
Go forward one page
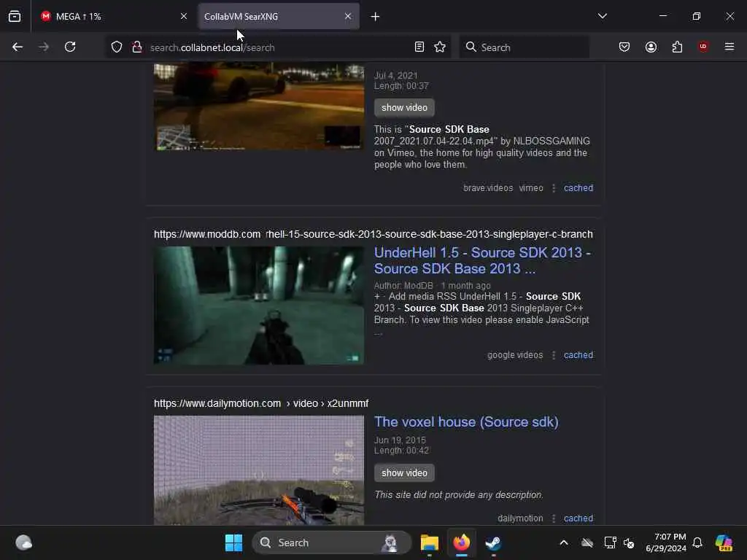coord(44,47)
